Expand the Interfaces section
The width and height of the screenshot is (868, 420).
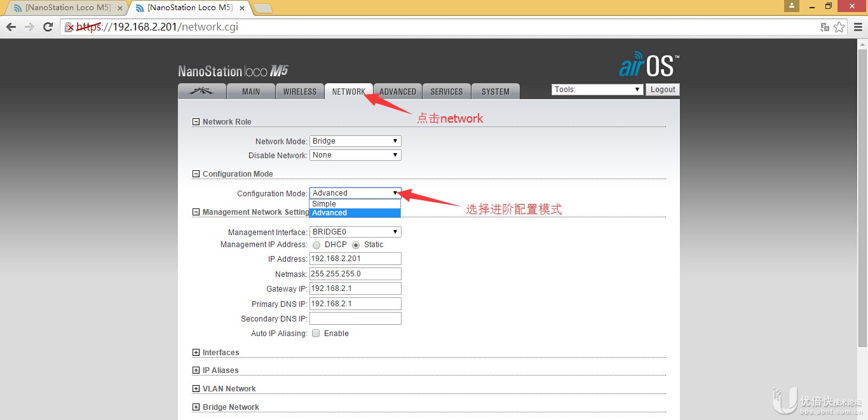(196, 353)
